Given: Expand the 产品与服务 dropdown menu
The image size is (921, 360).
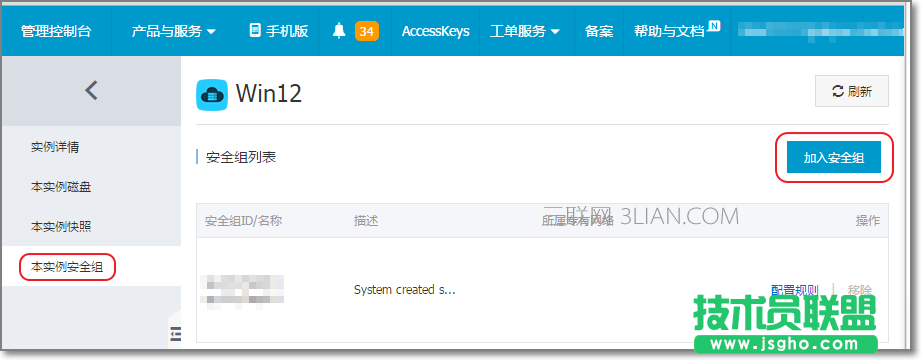Looking at the screenshot, I should pyautogui.click(x=173, y=31).
